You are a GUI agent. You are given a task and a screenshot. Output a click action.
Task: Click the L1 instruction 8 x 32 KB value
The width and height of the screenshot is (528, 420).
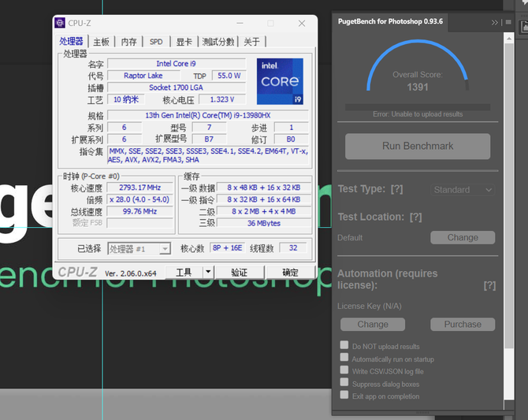coord(264,199)
